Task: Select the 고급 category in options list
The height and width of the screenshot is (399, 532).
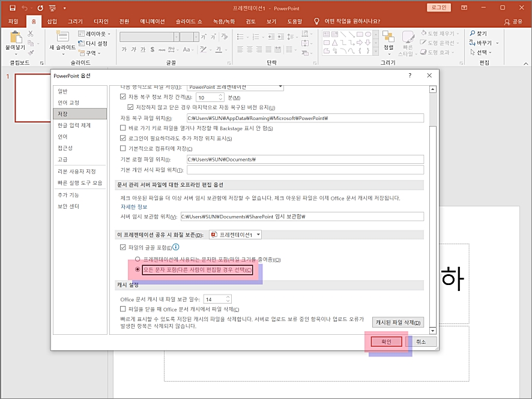Action: tap(63, 160)
